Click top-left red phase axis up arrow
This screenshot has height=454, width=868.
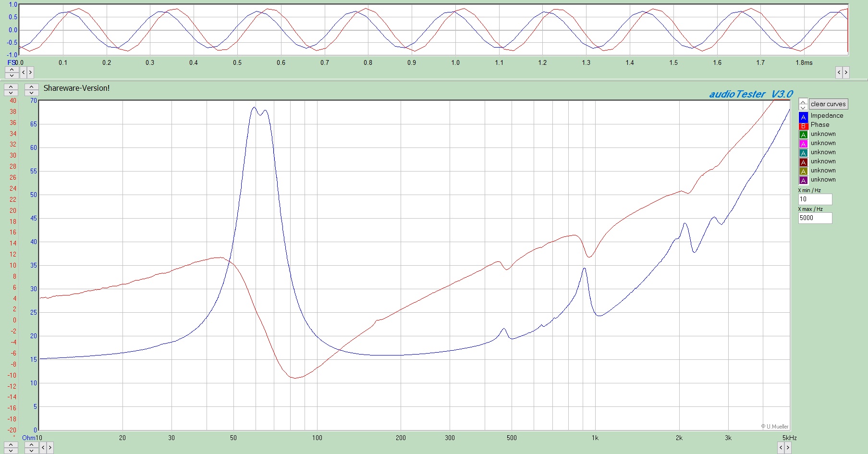[11, 87]
